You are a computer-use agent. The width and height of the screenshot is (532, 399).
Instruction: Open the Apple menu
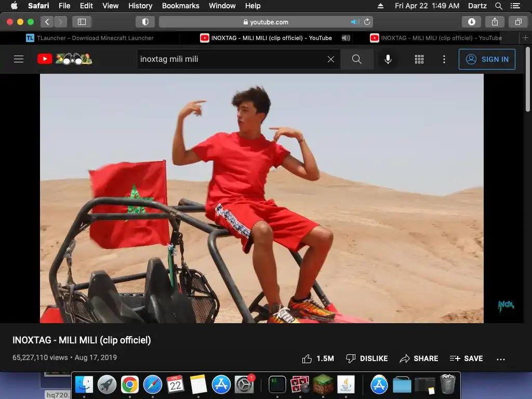click(x=14, y=6)
